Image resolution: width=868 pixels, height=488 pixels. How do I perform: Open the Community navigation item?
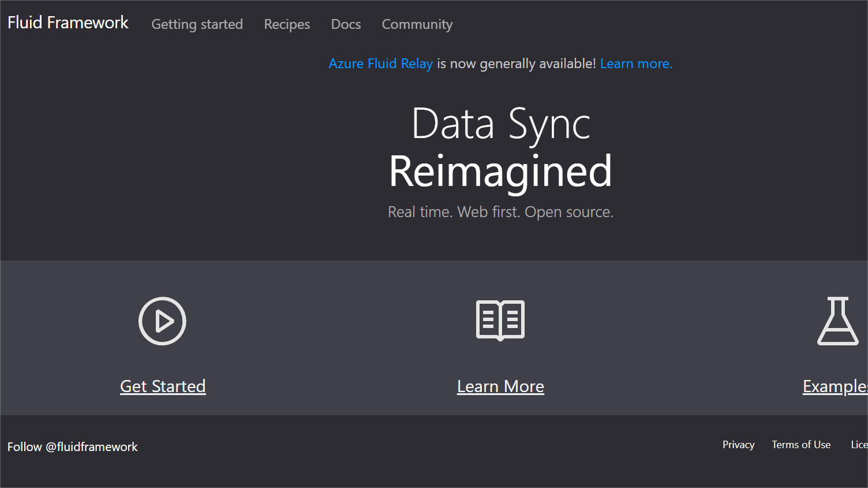(417, 24)
